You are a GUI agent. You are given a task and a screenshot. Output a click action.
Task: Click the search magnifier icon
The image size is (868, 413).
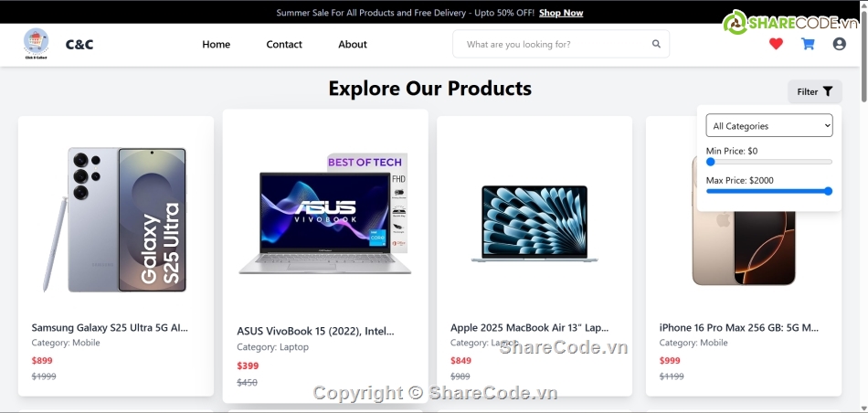point(656,44)
